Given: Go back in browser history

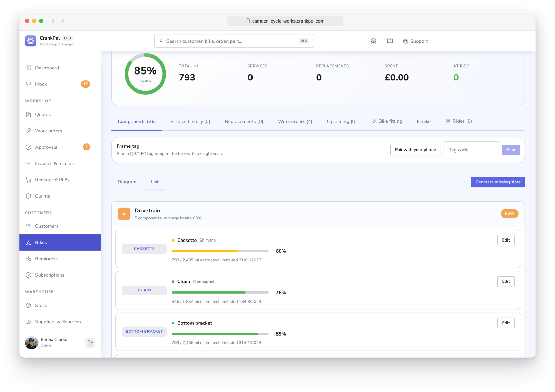Looking at the screenshot, I should [53, 21].
